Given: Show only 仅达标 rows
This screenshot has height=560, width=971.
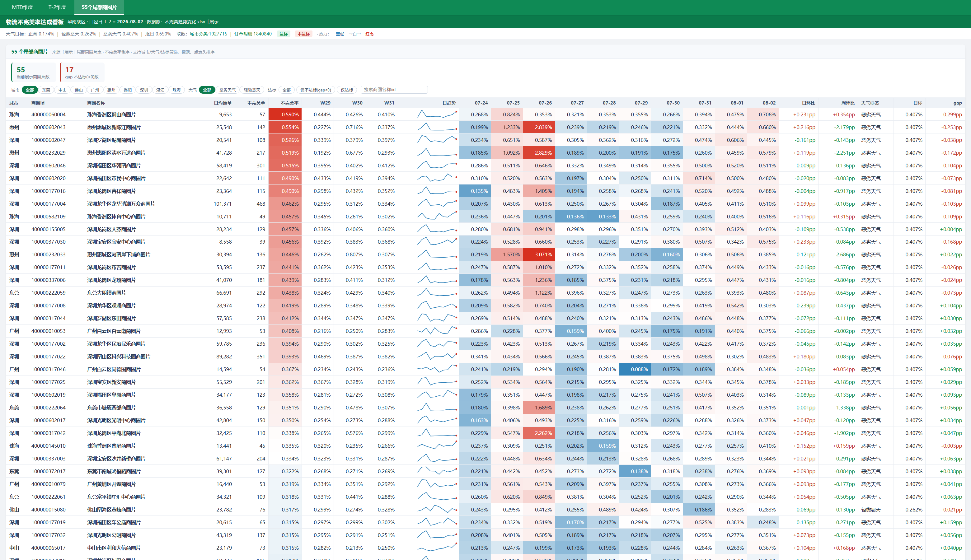Looking at the screenshot, I should click(347, 90).
